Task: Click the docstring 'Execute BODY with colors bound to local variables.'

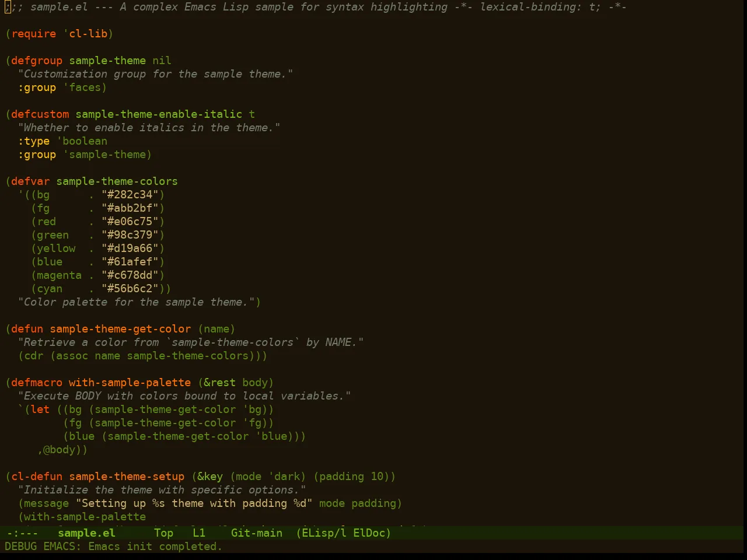Action: (x=184, y=396)
